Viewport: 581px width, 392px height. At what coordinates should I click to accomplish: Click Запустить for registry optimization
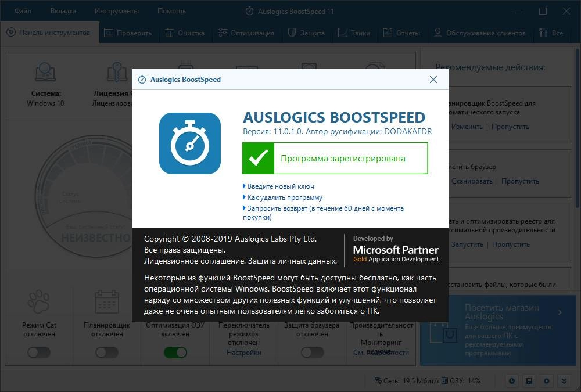pos(467,244)
